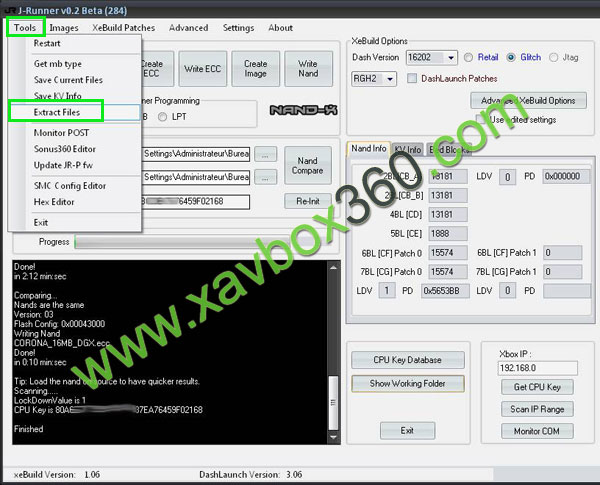Screen dimensions: 600x485
Task: Click the 4BL [CD] value field
Action: click(x=448, y=215)
